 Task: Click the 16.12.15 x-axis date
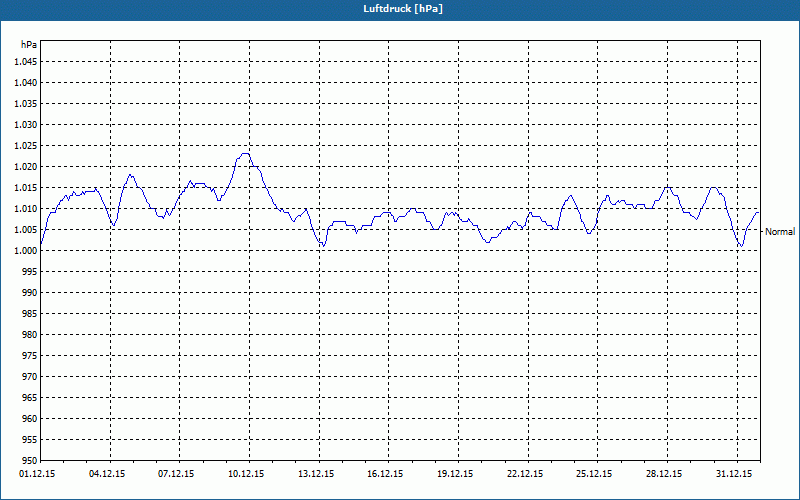385,474
